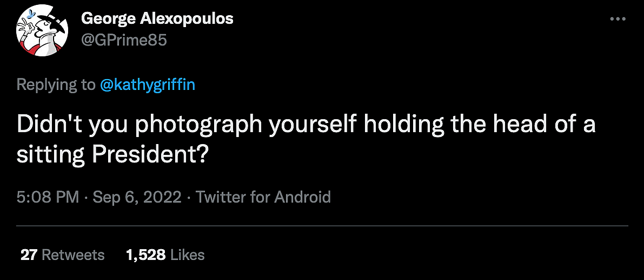Click the word "President?" in the tweet
Screen dimensions: 644x280
150,155
